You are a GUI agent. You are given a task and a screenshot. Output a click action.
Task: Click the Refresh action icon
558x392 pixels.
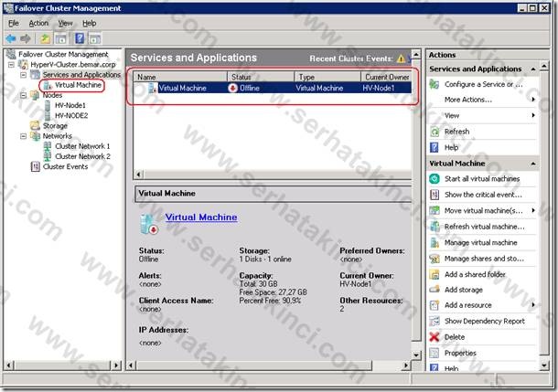point(435,132)
